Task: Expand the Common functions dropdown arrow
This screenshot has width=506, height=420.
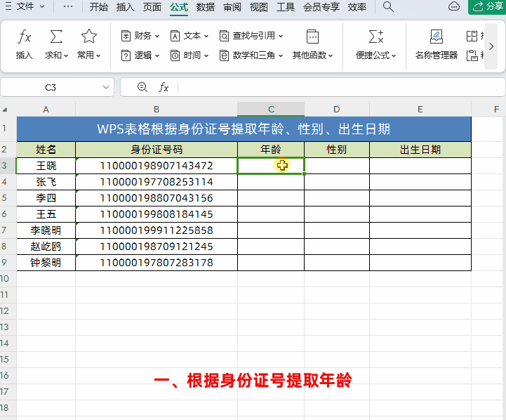Action: 98,56
